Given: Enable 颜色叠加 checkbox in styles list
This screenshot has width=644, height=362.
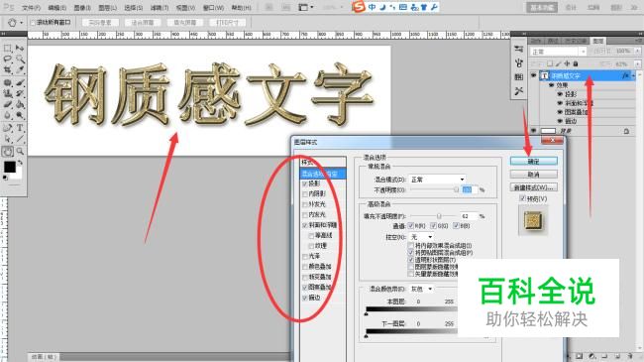Looking at the screenshot, I should (305, 267).
